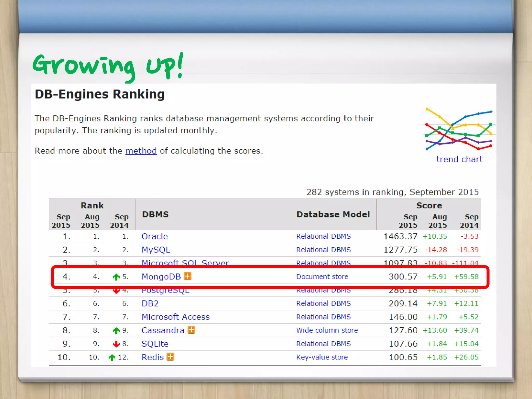Click the Redis database link

pyautogui.click(x=152, y=357)
